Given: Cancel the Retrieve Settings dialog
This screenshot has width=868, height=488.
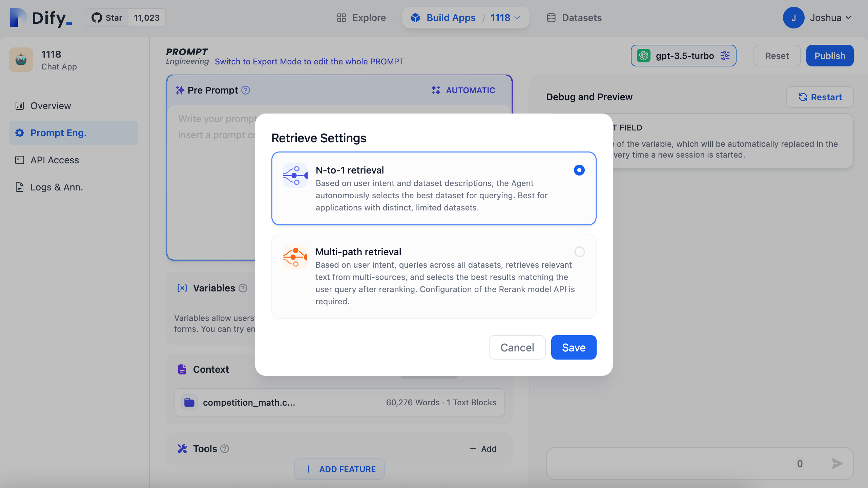Looking at the screenshot, I should (517, 347).
